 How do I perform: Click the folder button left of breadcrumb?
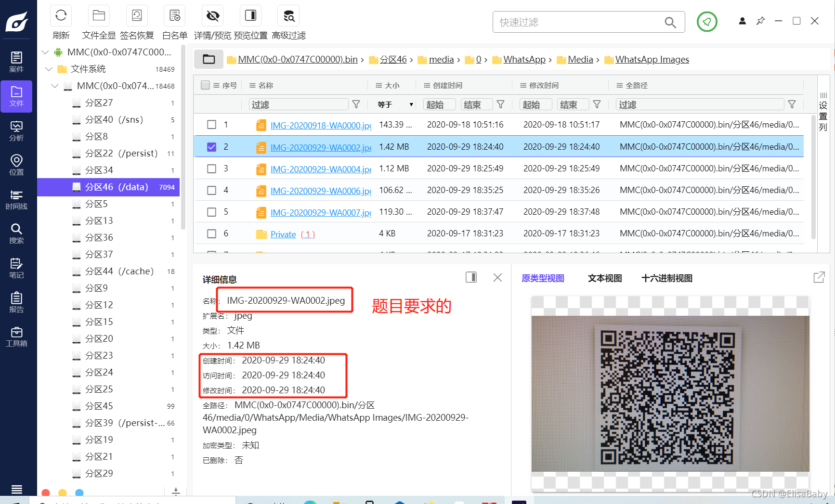click(x=209, y=59)
